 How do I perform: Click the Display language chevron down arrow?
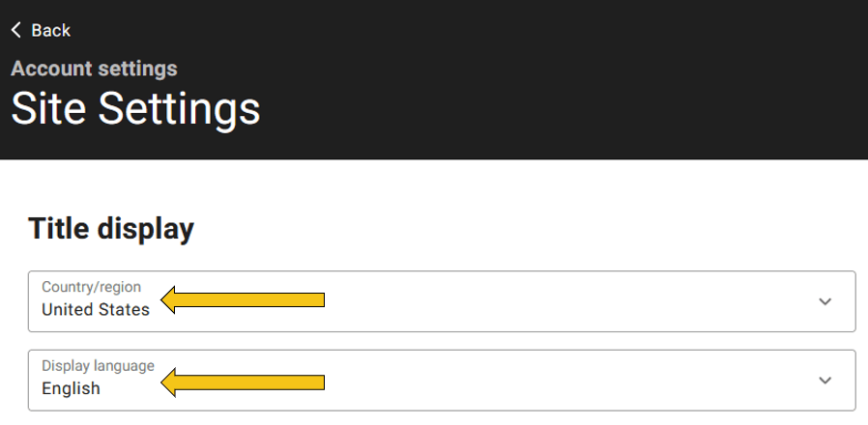(x=825, y=381)
